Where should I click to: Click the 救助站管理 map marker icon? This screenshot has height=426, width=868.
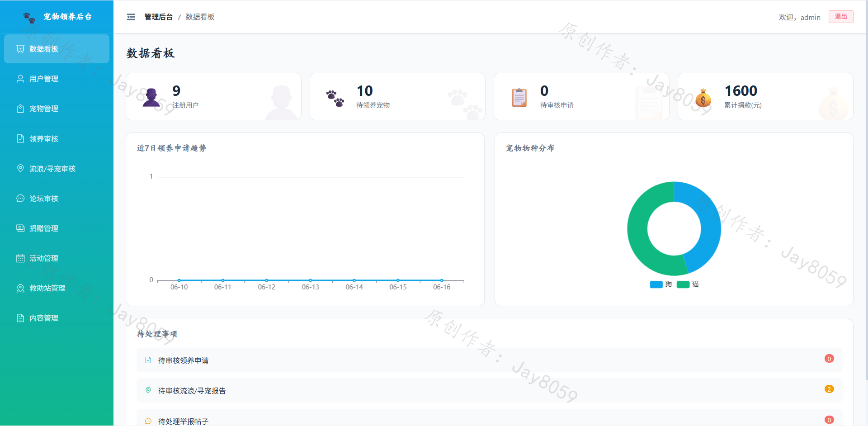click(x=20, y=288)
